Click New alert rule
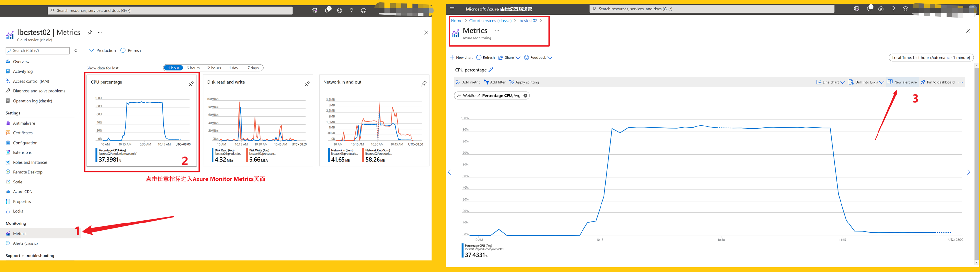The height and width of the screenshot is (272, 980). click(x=902, y=82)
